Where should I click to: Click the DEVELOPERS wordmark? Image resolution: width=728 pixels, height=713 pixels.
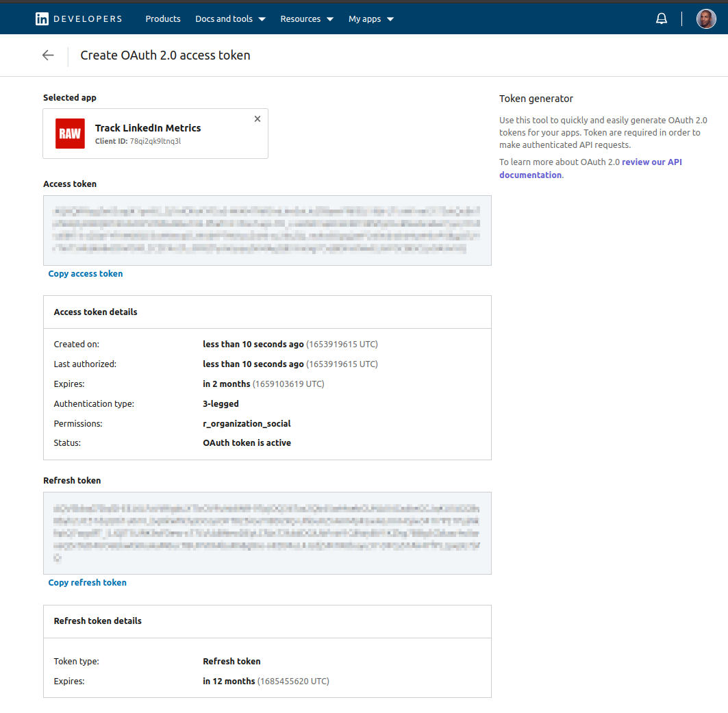(x=88, y=18)
